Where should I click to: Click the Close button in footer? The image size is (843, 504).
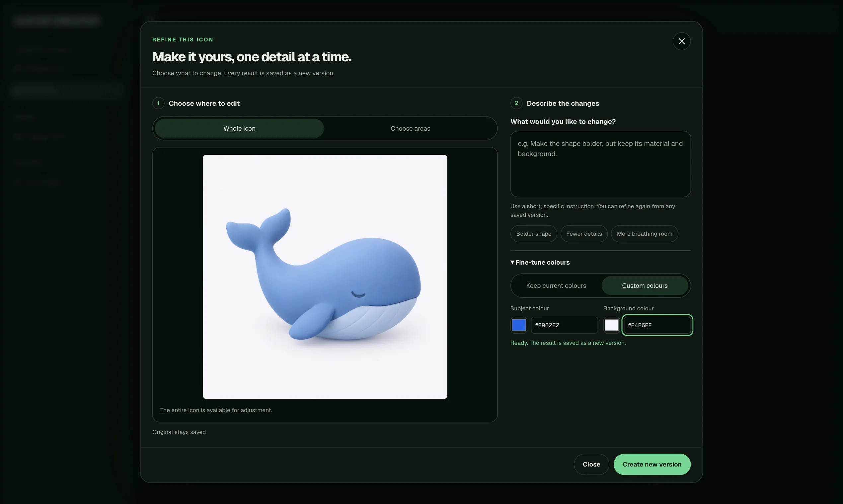click(591, 464)
